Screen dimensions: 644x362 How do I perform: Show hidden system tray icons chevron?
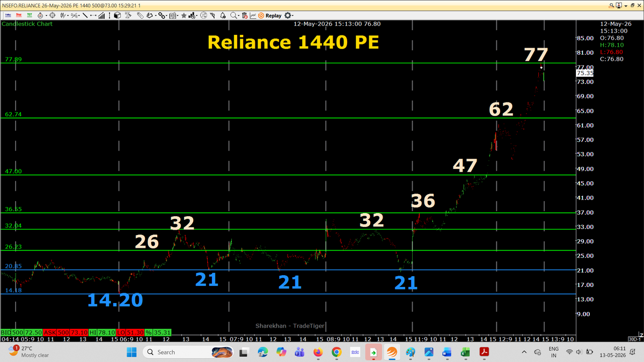525,352
